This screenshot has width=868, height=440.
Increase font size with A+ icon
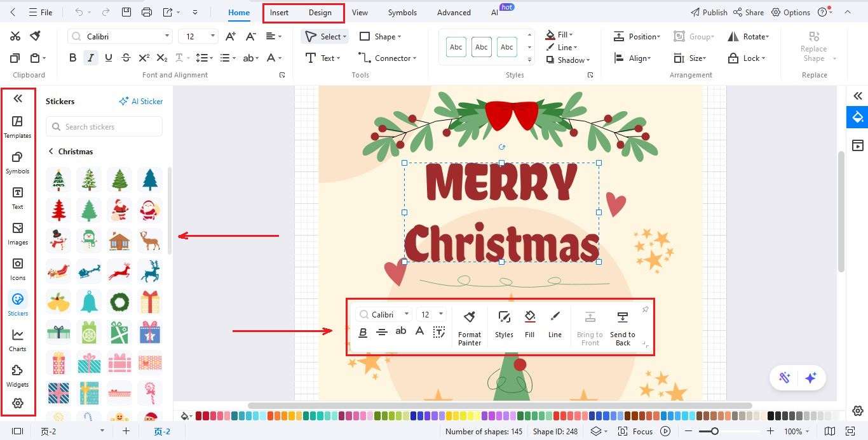coord(231,36)
